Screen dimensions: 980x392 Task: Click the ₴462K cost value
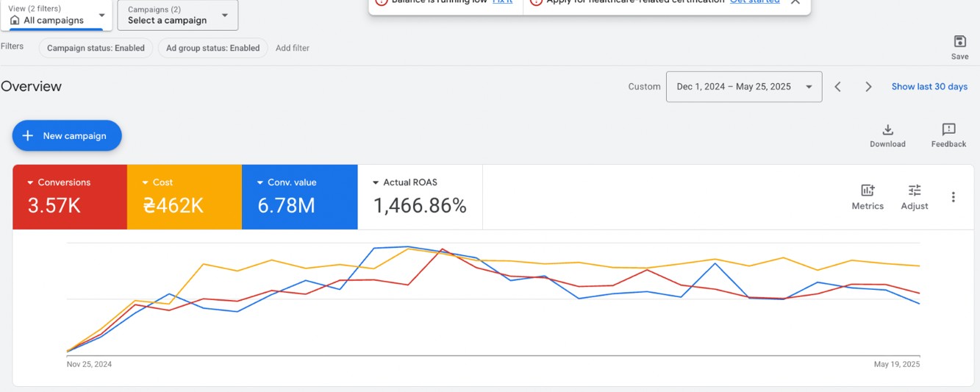(174, 206)
